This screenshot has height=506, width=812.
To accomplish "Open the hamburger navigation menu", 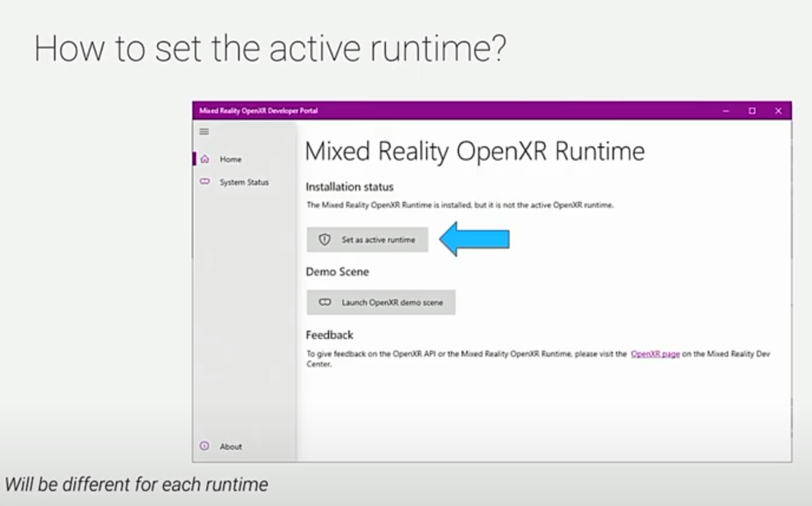I will point(204,132).
